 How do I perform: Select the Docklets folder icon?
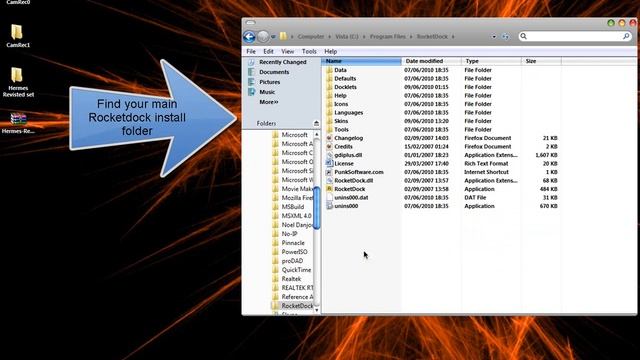[x=329, y=87]
